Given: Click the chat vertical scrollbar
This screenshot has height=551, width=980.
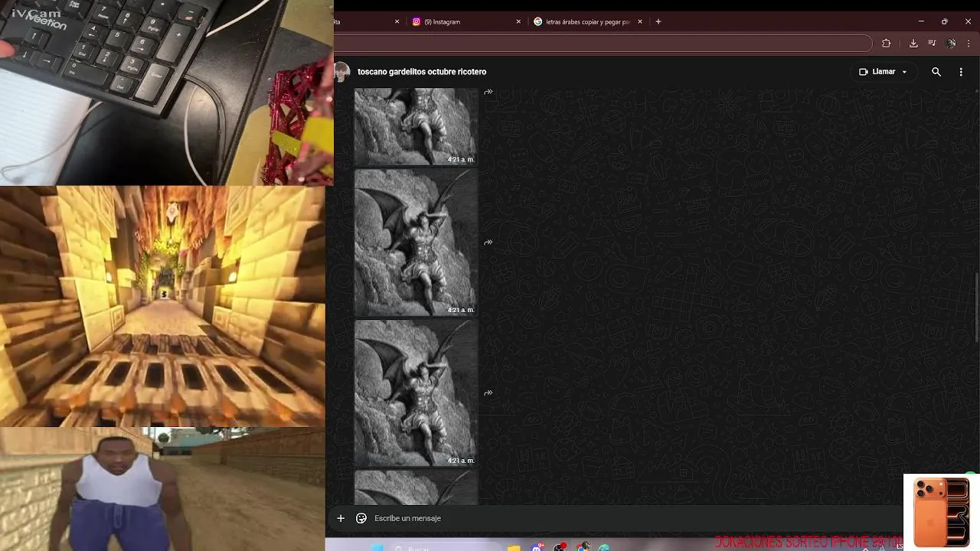Looking at the screenshot, I should click(977, 308).
